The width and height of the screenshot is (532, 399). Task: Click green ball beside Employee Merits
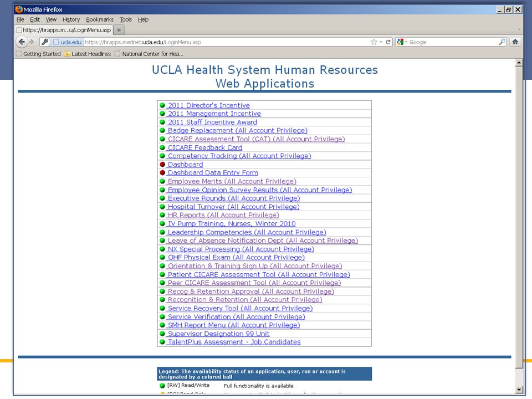click(162, 182)
